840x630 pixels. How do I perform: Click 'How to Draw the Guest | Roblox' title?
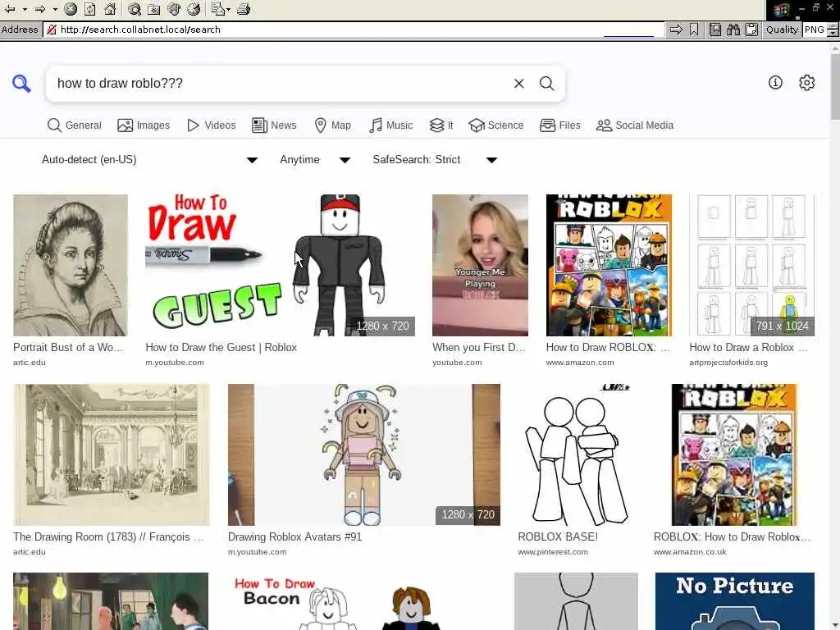tap(221, 347)
